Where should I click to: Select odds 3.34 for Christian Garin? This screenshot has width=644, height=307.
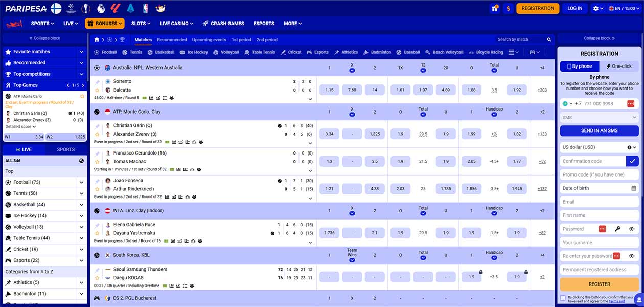[x=329, y=134]
